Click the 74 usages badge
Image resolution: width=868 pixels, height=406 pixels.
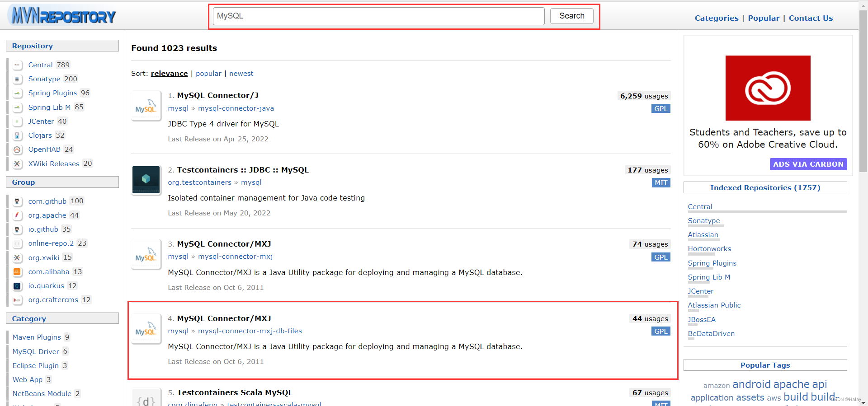(x=650, y=244)
